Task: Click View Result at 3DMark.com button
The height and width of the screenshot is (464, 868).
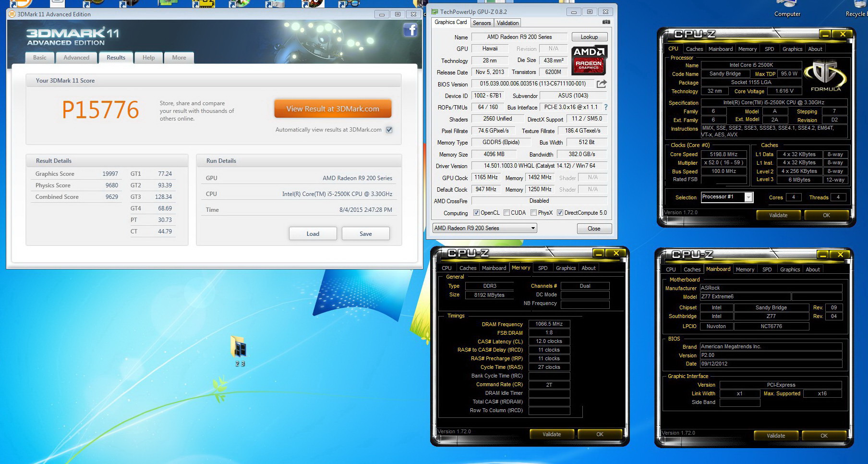Action: click(x=333, y=109)
